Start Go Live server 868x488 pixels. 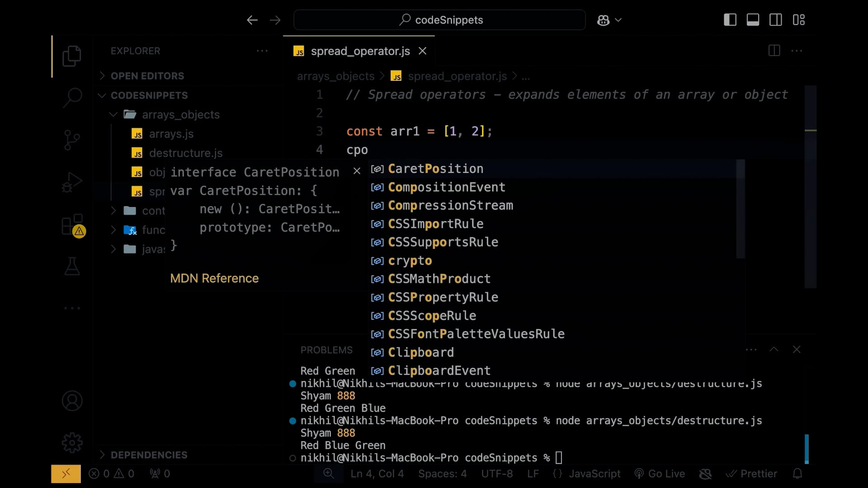(660, 474)
